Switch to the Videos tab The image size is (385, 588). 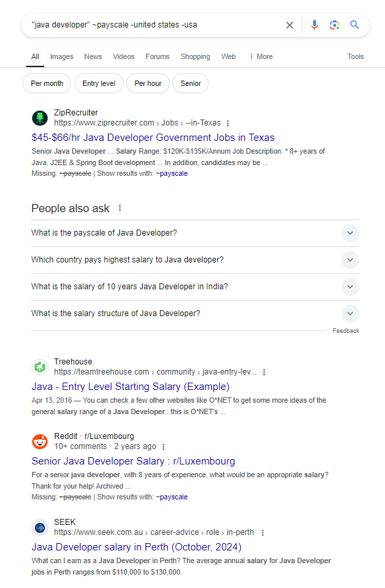pos(123,56)
